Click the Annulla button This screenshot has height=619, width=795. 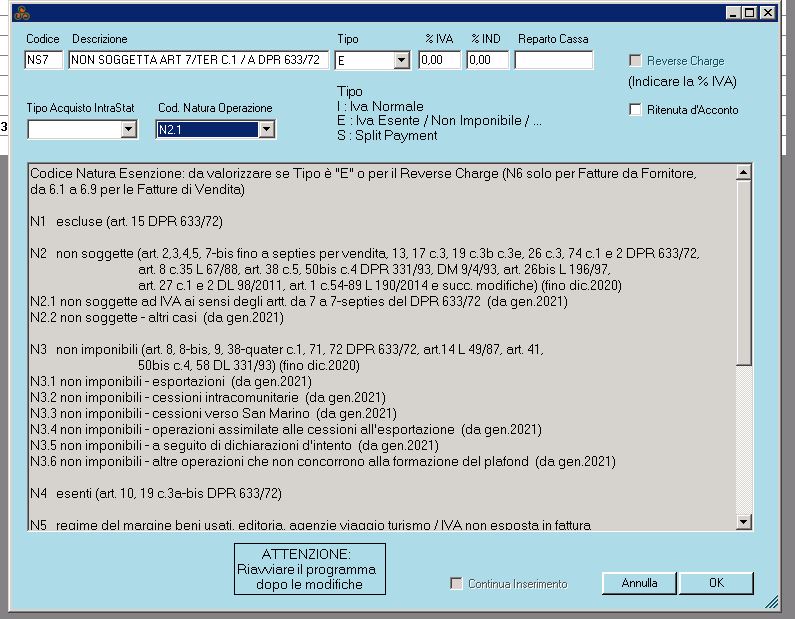coord(639,583)
